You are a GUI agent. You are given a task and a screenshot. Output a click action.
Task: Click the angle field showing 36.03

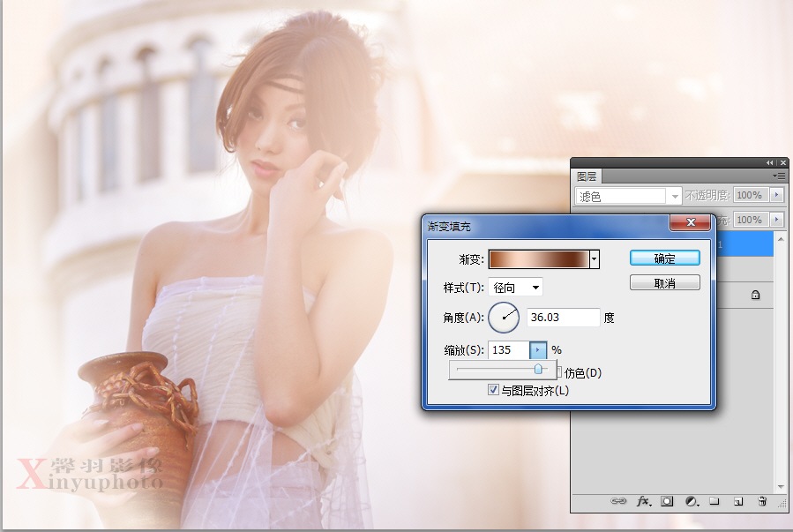coord(564,318)
